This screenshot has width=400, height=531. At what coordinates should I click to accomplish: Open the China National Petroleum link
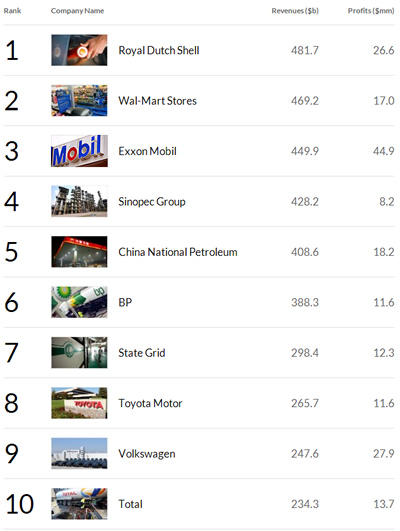[178, 252]
